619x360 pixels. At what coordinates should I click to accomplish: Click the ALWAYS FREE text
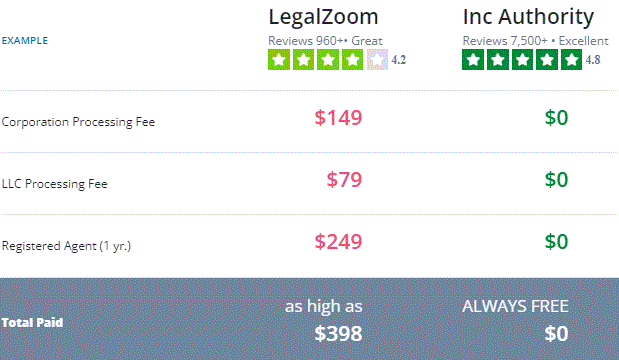click(516, 306)
